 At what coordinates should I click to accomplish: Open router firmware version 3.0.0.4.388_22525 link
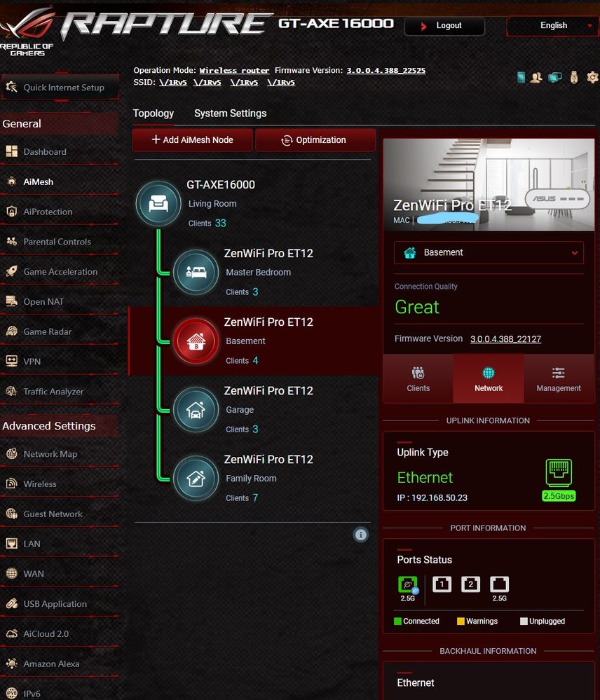[x=386, y=71]
